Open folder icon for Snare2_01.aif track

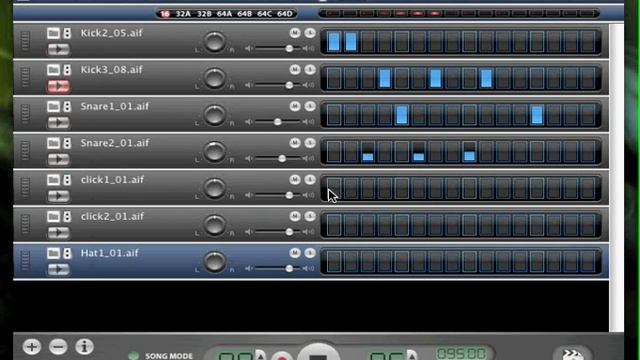tap(53, 143)
